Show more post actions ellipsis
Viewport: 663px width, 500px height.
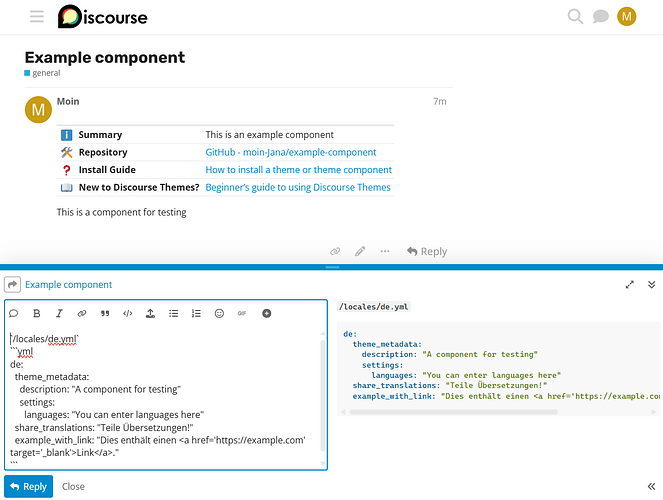tap(385, 251)
